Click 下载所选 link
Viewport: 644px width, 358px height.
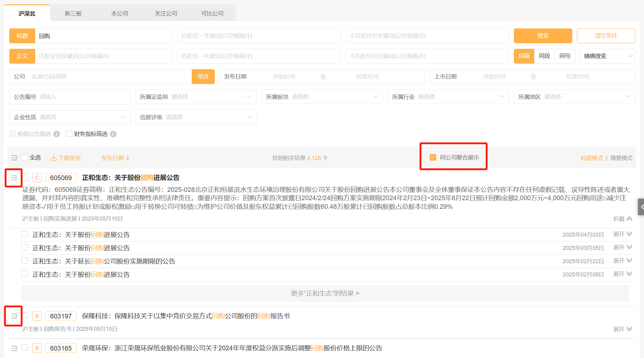click(70, 158)
